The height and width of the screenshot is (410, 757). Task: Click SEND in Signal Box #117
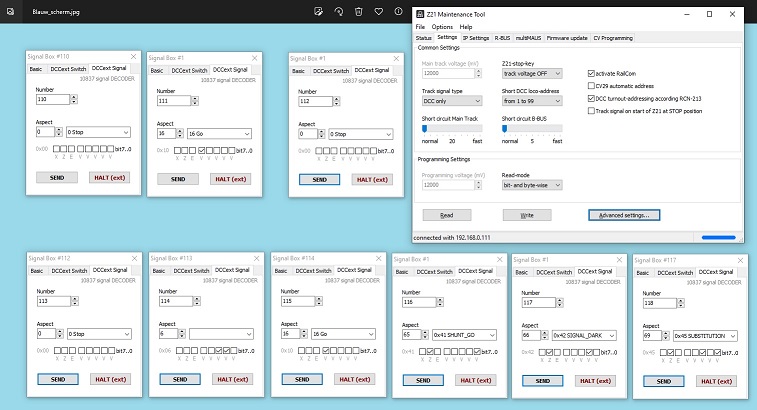pyautogui.click(x=663, y=382)
